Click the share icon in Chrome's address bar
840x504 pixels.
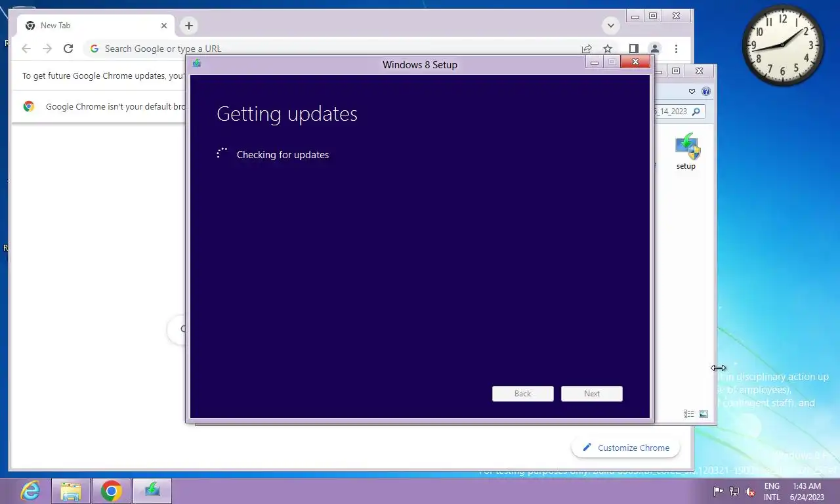pyautogui.click(x=587, y=49)
